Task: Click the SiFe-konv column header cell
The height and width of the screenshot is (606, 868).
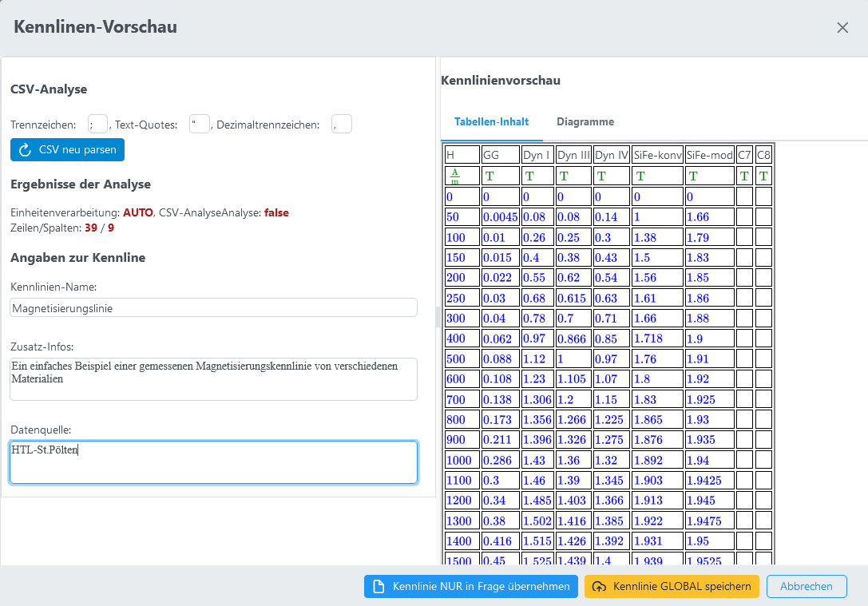Action: [x=657, y=155]
